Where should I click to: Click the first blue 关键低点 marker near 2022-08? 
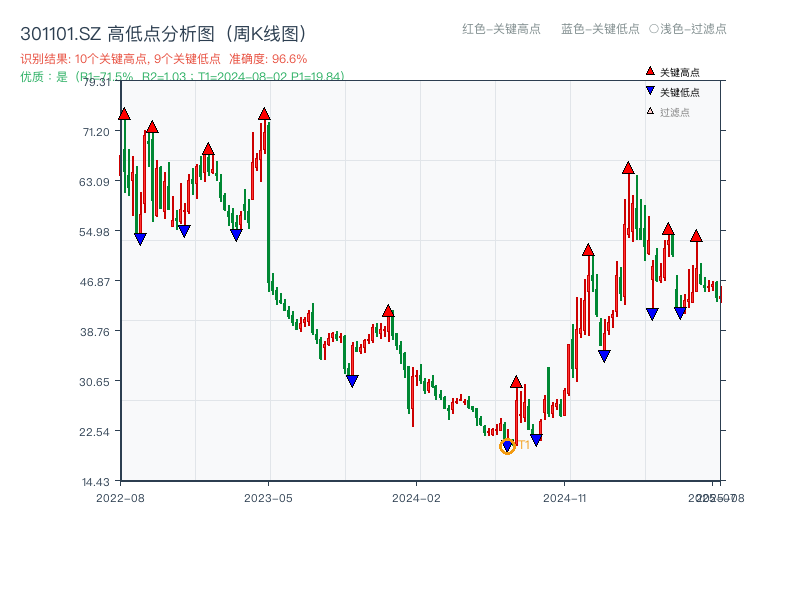[140, 236]
